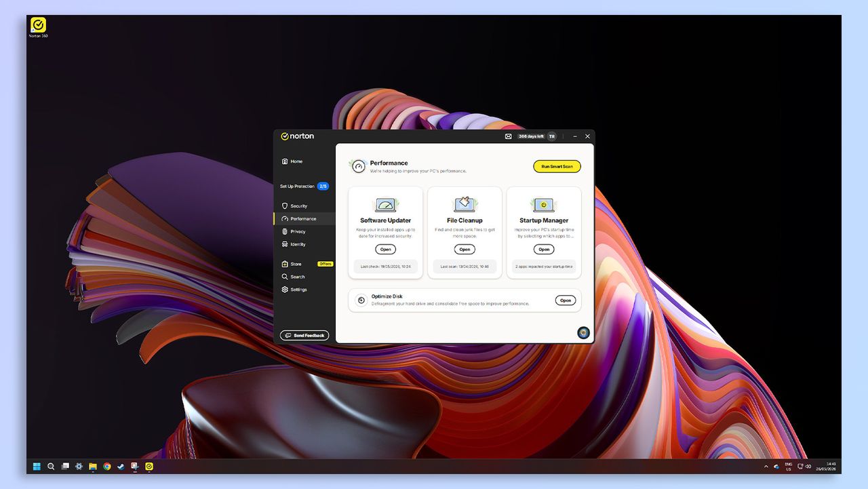Click the Identity spy icon
Screen dimensions: 868x489
pyautogui.click(x=285, y=244)
